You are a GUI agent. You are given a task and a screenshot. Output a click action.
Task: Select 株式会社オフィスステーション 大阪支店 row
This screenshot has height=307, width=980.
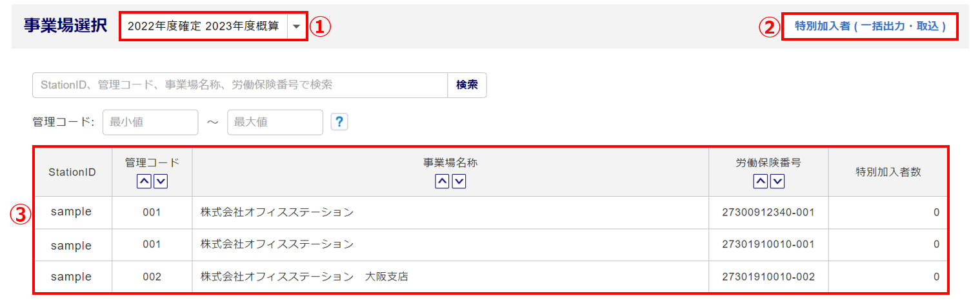tap(304, 277)
